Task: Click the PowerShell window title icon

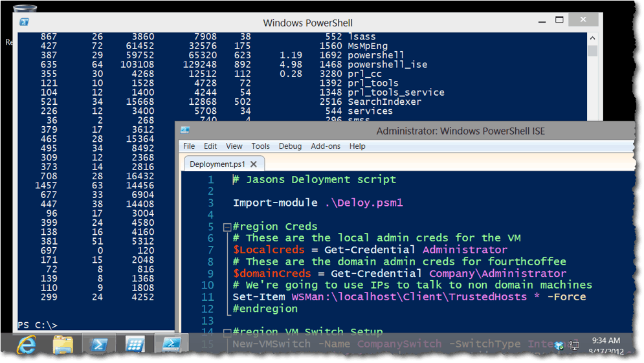Action: [24, 22]
